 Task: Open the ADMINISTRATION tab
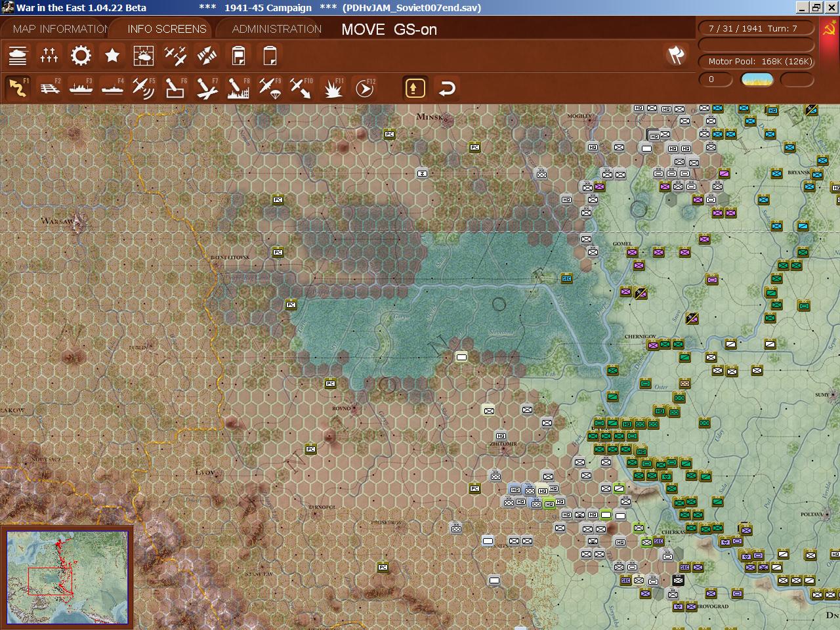276,29
